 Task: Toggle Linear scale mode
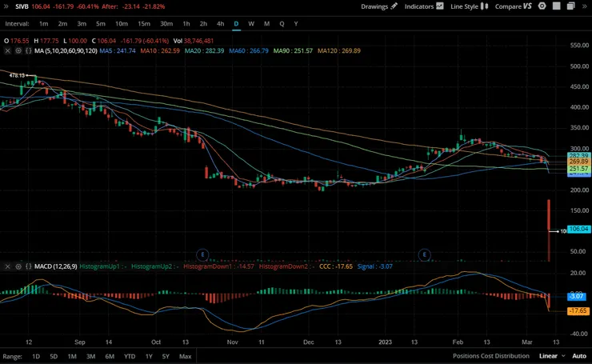tap(548, 356)
